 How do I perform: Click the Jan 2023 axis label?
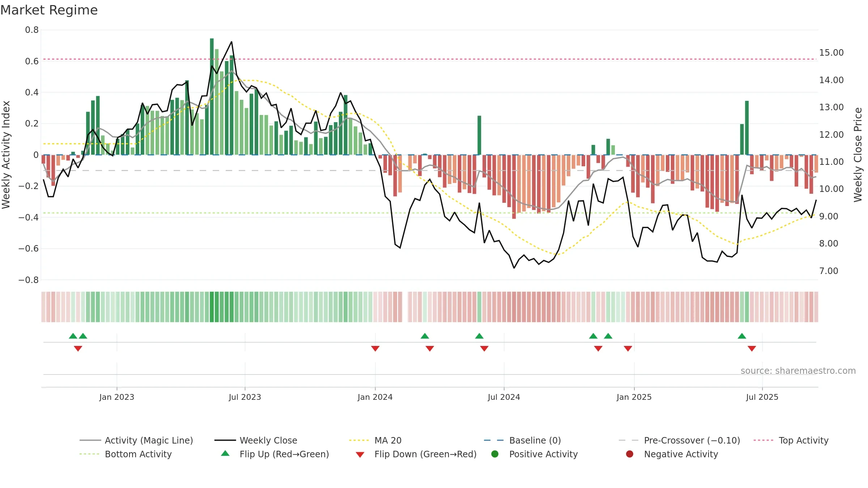[116, 397]
